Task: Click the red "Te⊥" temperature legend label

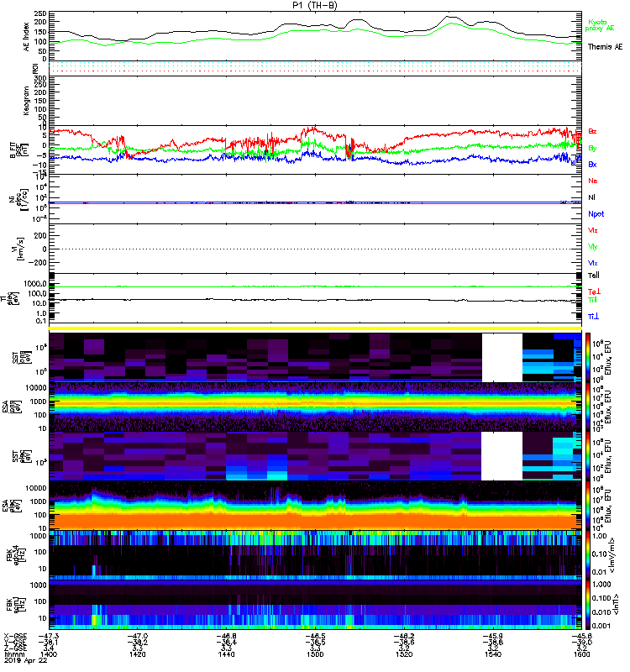Action: click(x=594, y=291)
